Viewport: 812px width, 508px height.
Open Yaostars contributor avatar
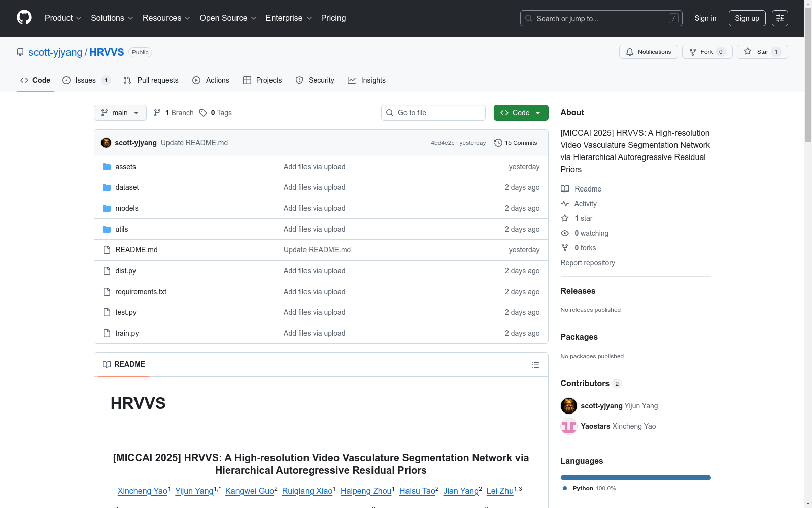click(569, 426)
